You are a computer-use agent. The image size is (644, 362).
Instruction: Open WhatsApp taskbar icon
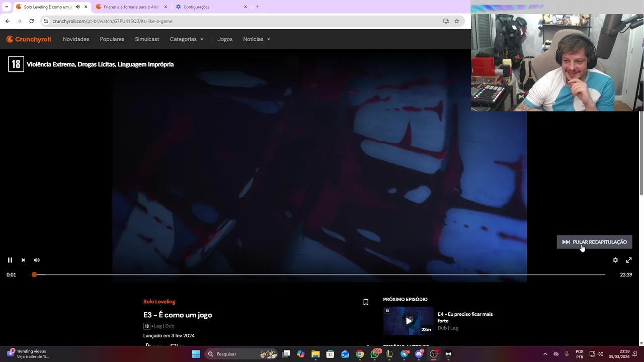click(x=375, y=354)
